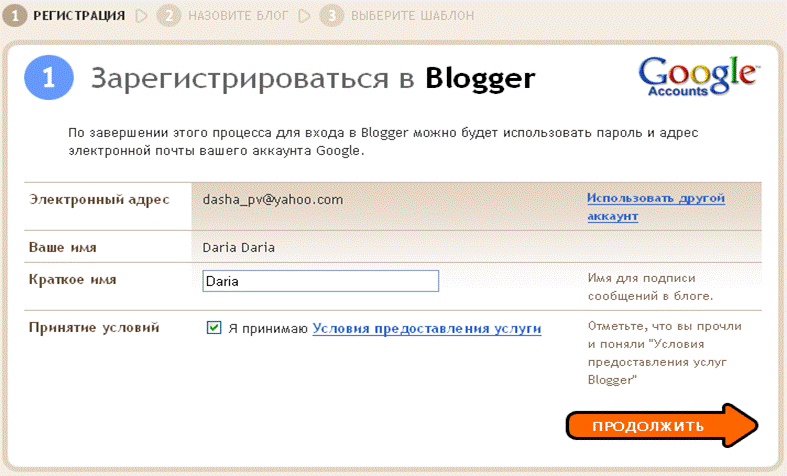Click the По завершении этого процесса paragraph
Image resolution: width=787 pixels, height=476 pixels.
pyautogui.click(x=383, y=142)
